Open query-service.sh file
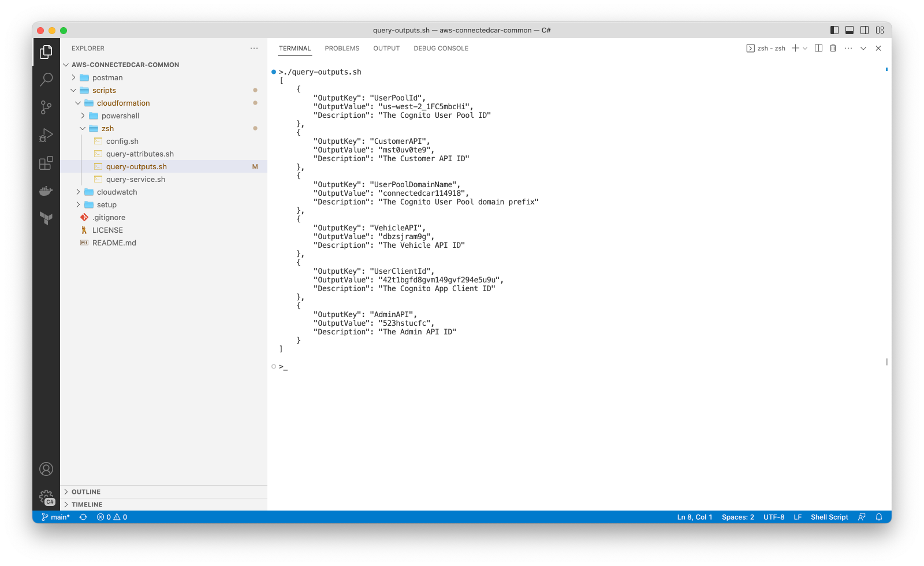 [164, 179]
